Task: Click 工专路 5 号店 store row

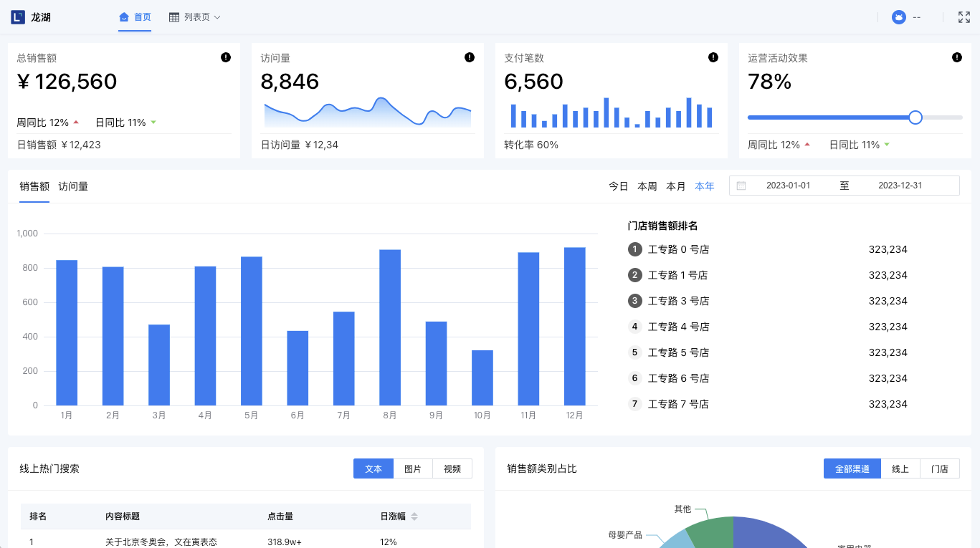Action: pyautogui.click(x=768, y=352)
